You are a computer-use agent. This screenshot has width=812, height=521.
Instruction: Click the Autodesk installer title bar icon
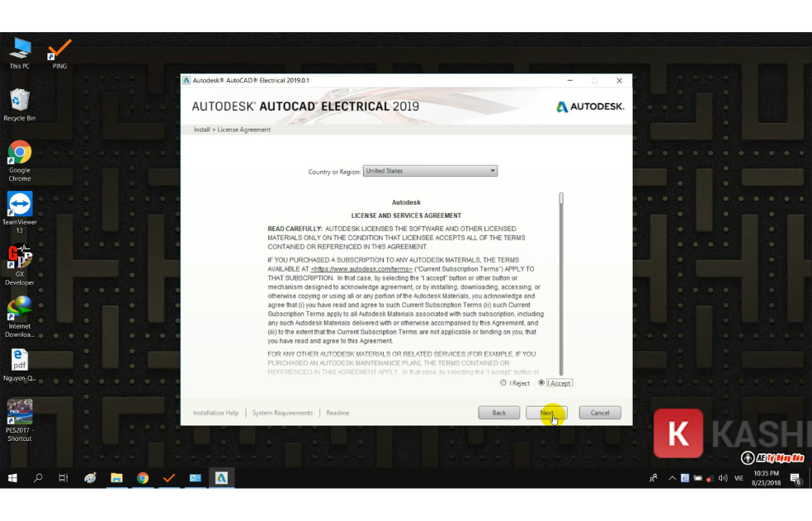tap(186, 80)
